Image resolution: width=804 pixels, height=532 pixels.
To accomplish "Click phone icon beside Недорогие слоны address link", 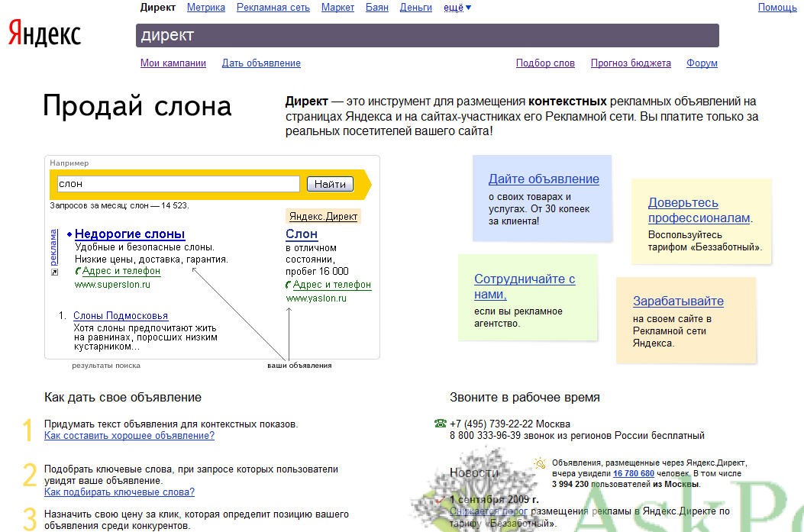I will point(78,271).
